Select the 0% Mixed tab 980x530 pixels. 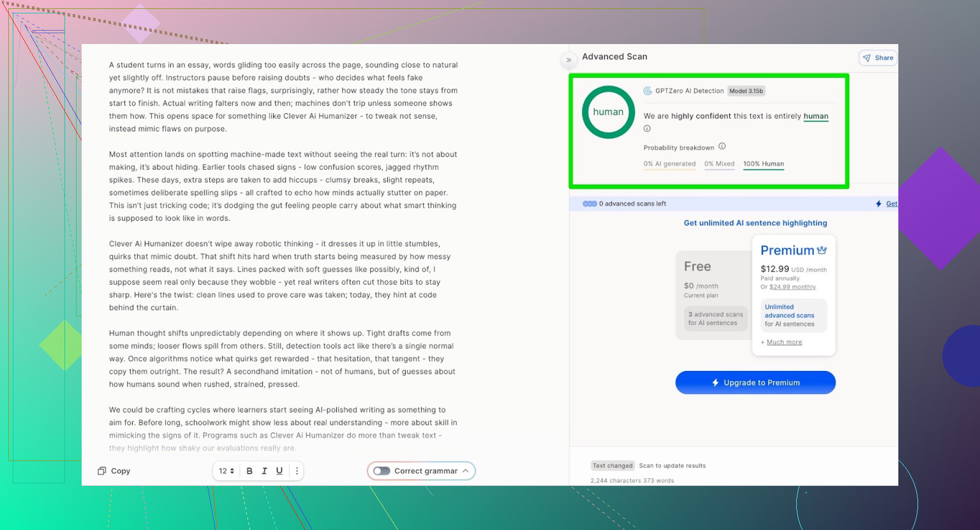(x=719, y=164)
